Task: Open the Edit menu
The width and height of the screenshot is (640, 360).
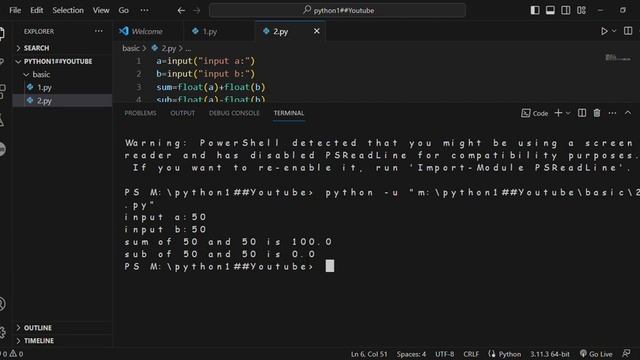Action: click(36, 10)
